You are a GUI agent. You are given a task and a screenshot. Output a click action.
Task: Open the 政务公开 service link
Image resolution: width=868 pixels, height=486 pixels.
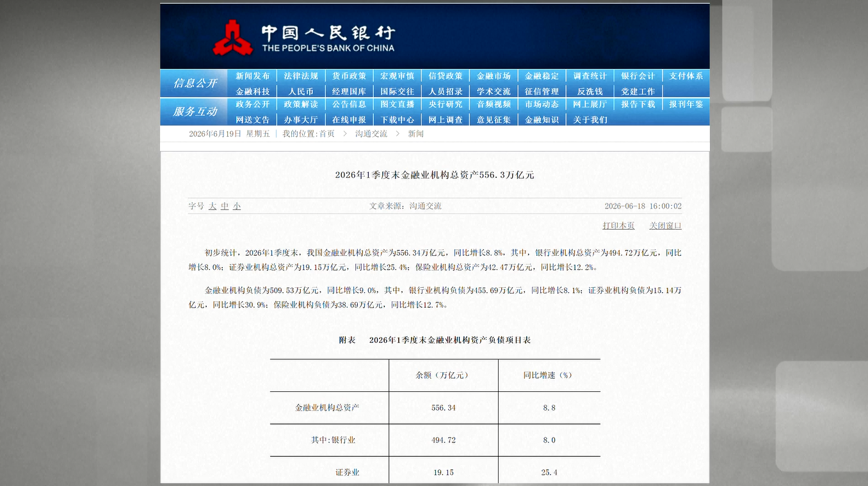click(253, 104)
